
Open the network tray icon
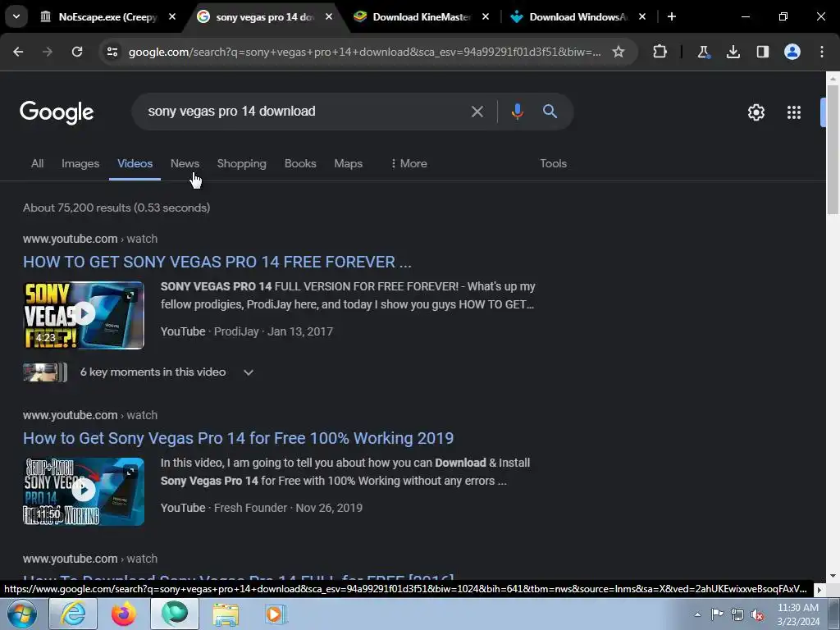tap(737, 614)
